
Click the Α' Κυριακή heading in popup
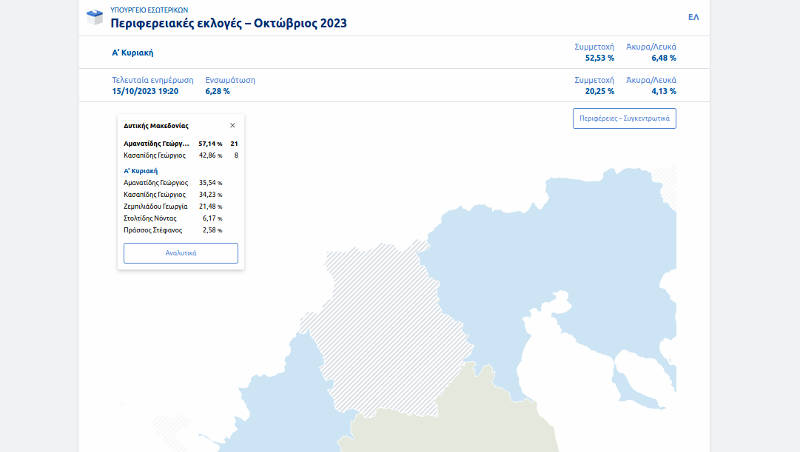141,171
